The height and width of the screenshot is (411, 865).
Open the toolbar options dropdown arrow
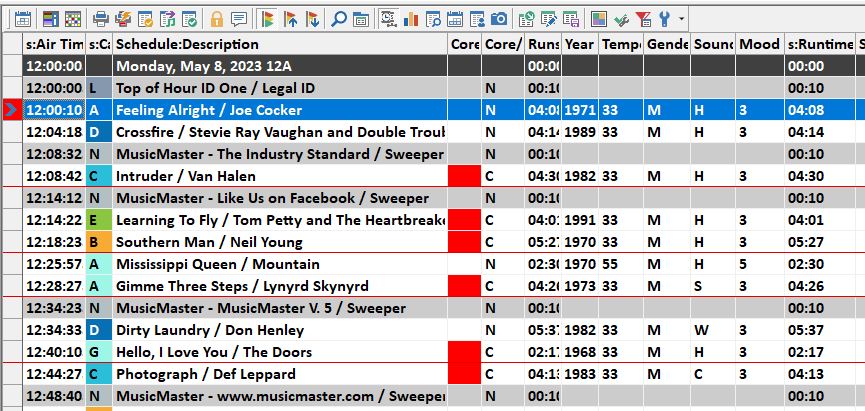(682, 18)
